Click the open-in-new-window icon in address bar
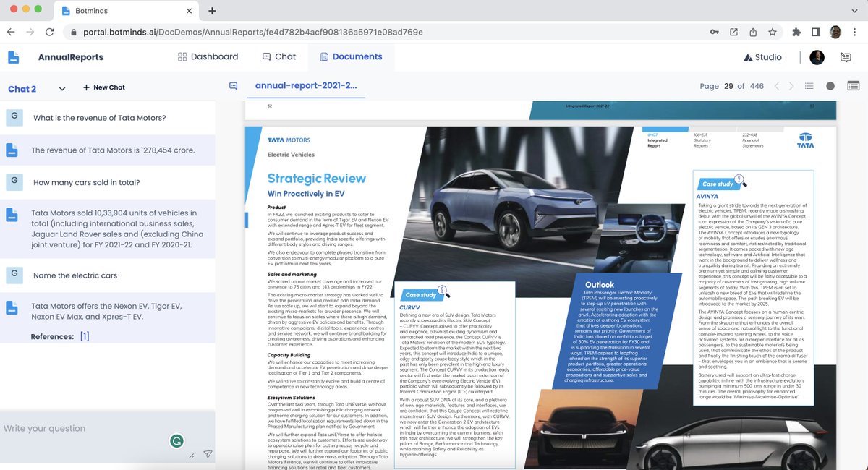Screen dimensions: 868x470 (733, 32)
